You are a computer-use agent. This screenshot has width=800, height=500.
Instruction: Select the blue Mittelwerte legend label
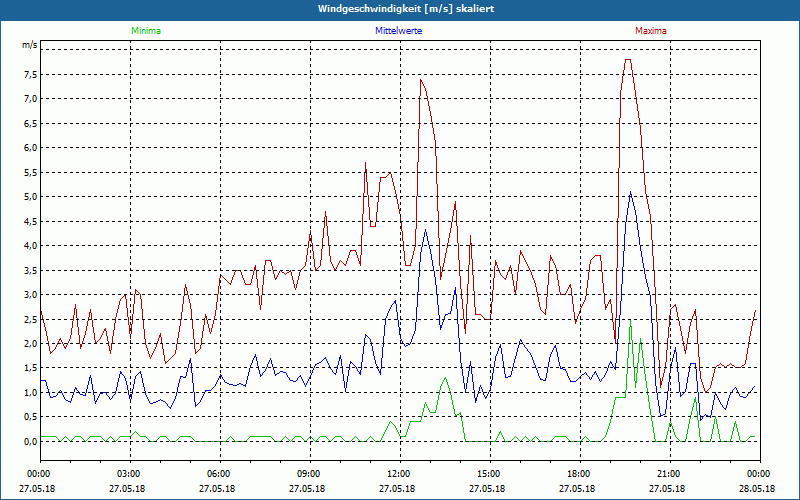point(398,31)
